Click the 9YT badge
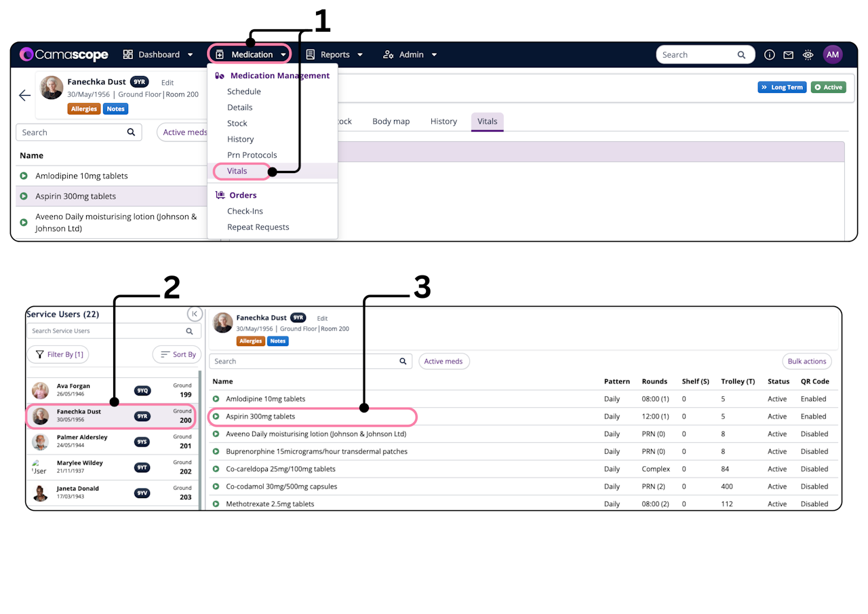The height and width of the screenshot is (614, 868). 142,467
